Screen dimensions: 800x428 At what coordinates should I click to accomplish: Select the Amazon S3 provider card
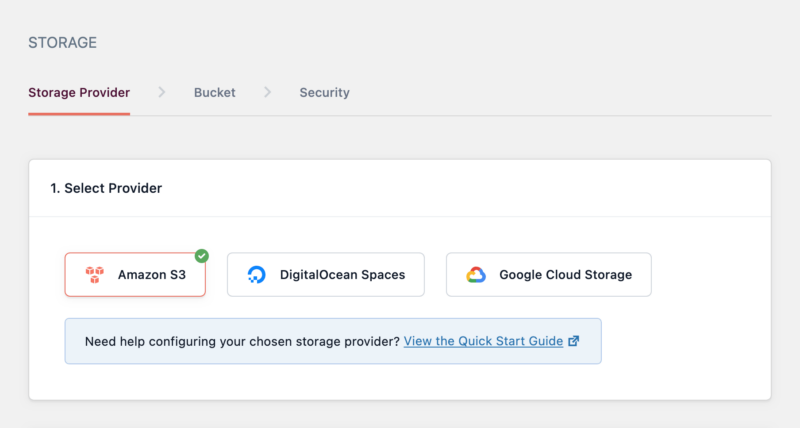135,274
